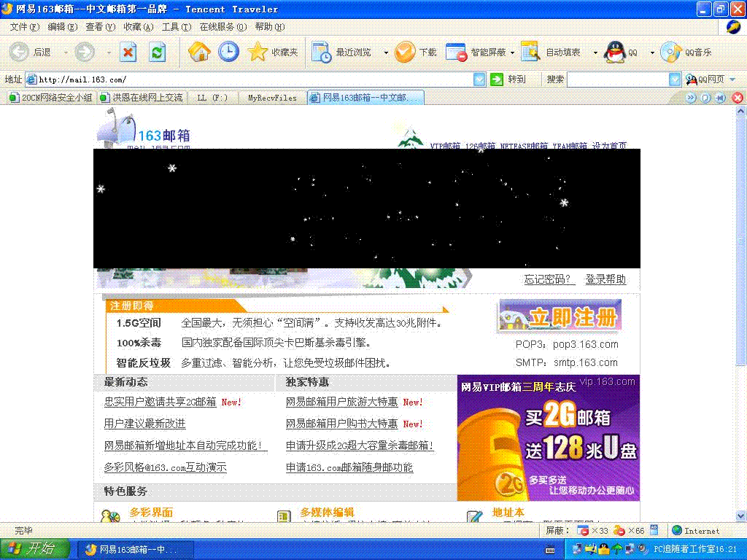Expand the 最近浏览 dropdown arrow
747x560 pixels.
[x=386, y=52]
